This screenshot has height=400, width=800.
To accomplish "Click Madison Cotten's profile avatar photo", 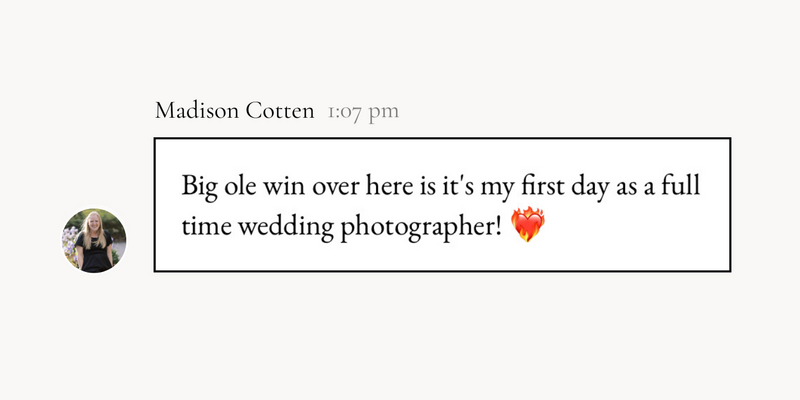I will point(96,241).
